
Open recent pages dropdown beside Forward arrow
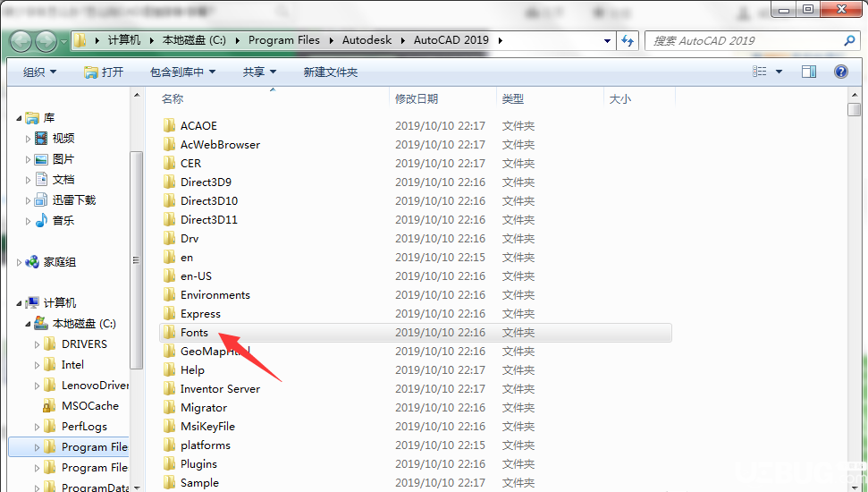(x=63, y=41)
